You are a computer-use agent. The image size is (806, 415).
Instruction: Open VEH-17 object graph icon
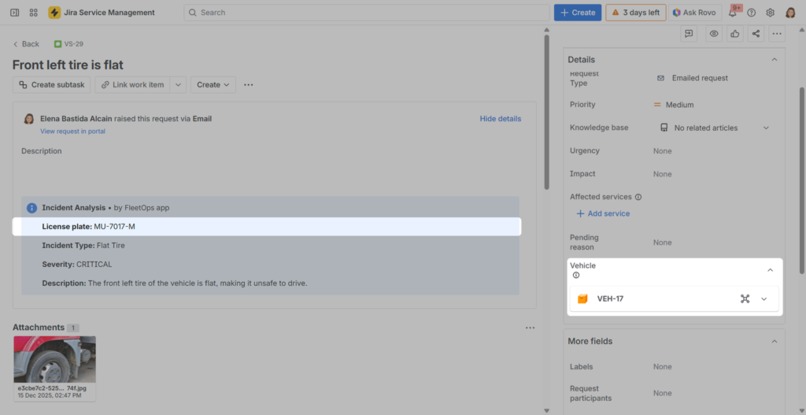(x=745, y=299)
